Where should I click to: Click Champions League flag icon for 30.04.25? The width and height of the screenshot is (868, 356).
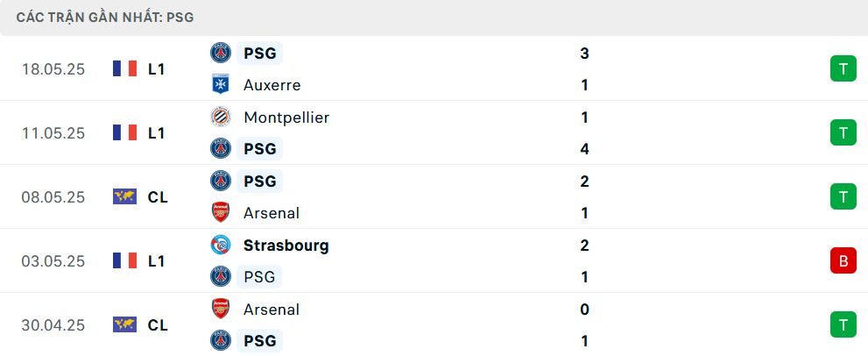124,324
